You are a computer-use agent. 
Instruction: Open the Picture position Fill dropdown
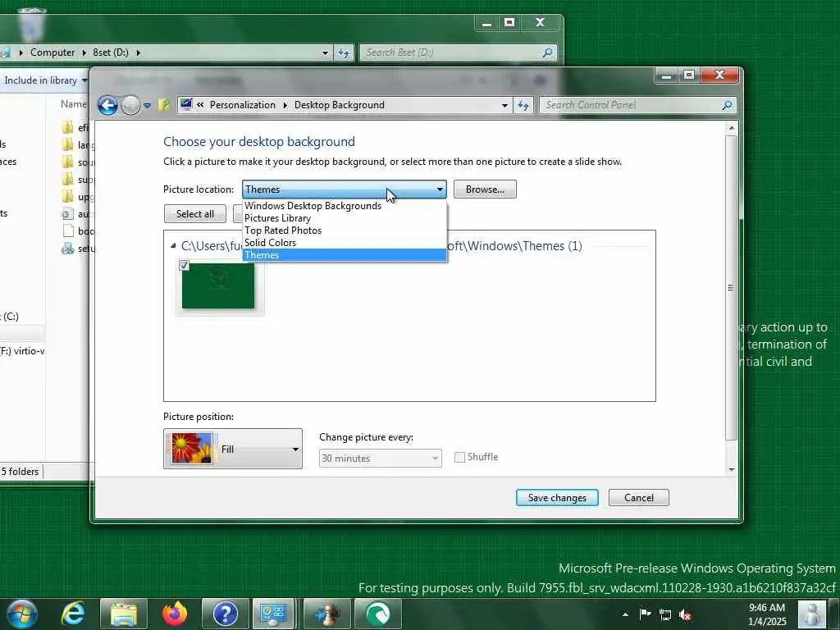(233, 449)
